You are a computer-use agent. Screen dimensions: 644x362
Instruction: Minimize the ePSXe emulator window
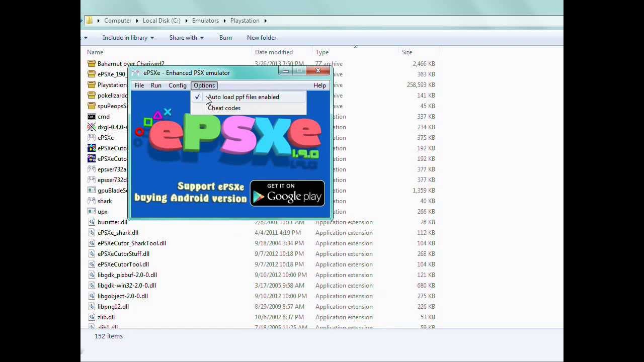click(x=286, y=71)
